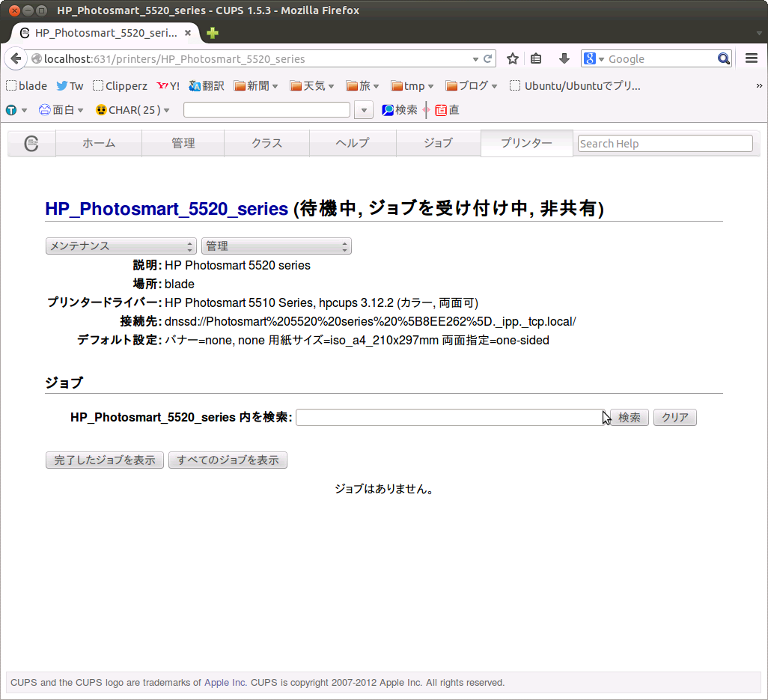Click 完了したジョブを表示 button

click(105, 460)
